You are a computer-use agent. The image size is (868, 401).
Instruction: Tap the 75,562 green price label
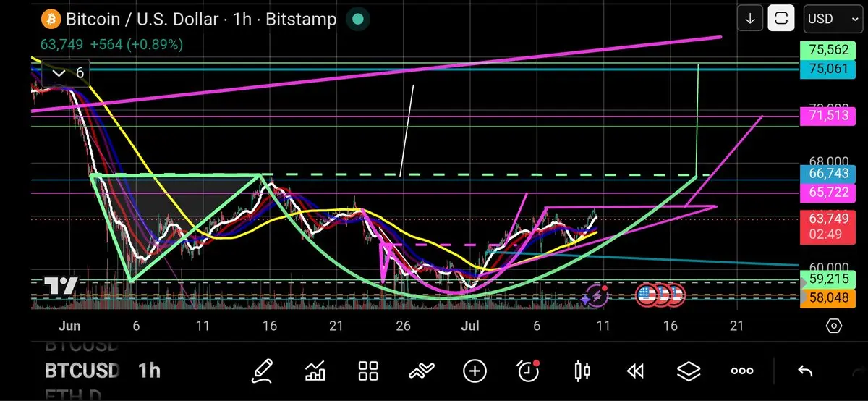829,51
